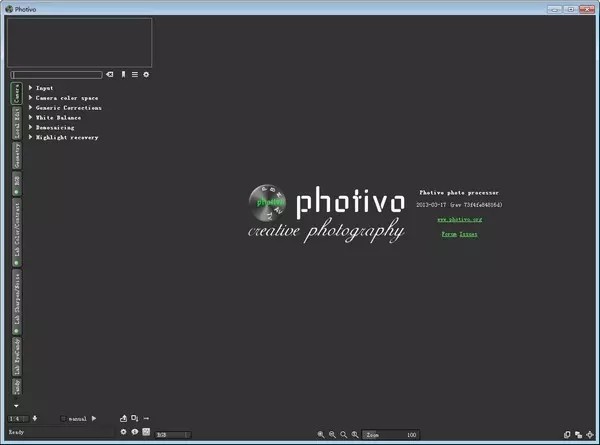Expand the Demosaicing section
The image size is (600, 445).
[x=51, y=127]
